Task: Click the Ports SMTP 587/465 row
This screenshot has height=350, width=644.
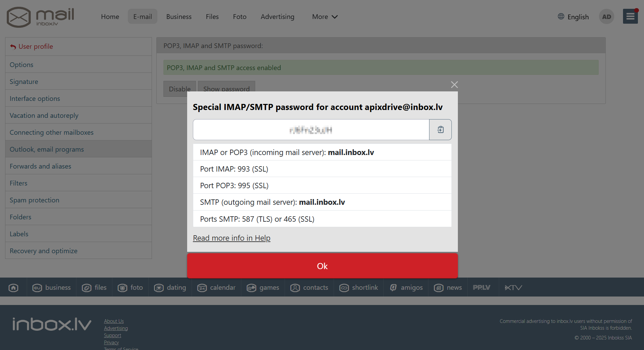Action: pyautogui.click(x=322, y=219)
